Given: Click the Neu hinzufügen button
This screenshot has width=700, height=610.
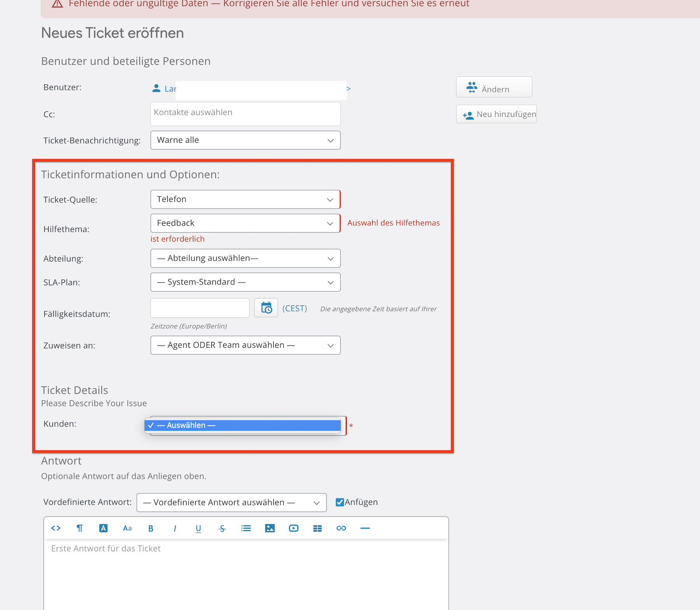Looking at the screenshot, I should coord(496,114).
